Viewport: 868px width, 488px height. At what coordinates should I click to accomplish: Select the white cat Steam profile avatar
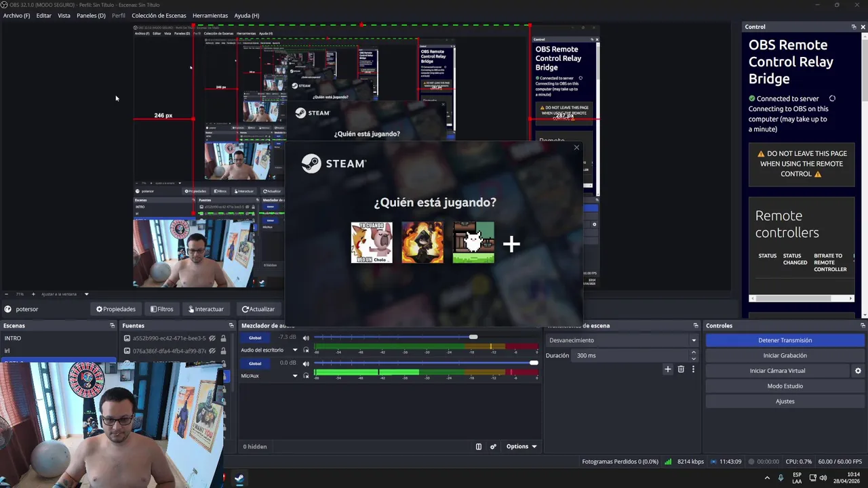click(473, 243)
